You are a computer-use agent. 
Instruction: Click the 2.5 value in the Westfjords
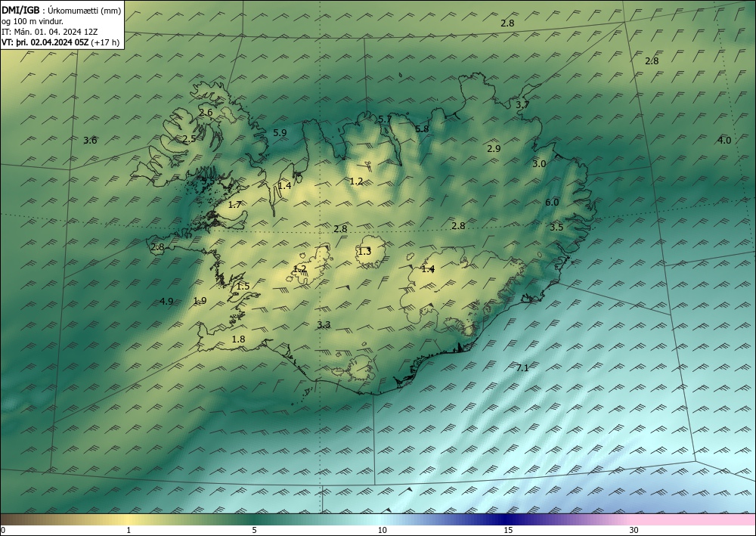[189, 139]
